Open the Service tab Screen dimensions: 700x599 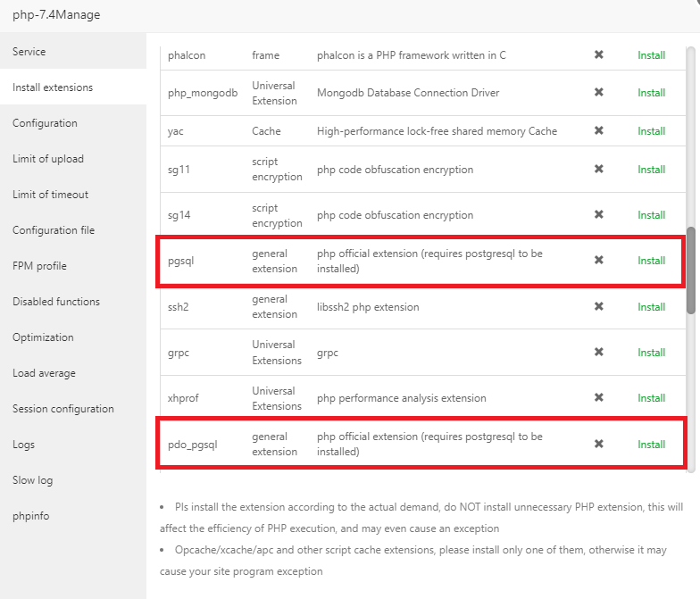pyautogui.click(x=29, y=52)
